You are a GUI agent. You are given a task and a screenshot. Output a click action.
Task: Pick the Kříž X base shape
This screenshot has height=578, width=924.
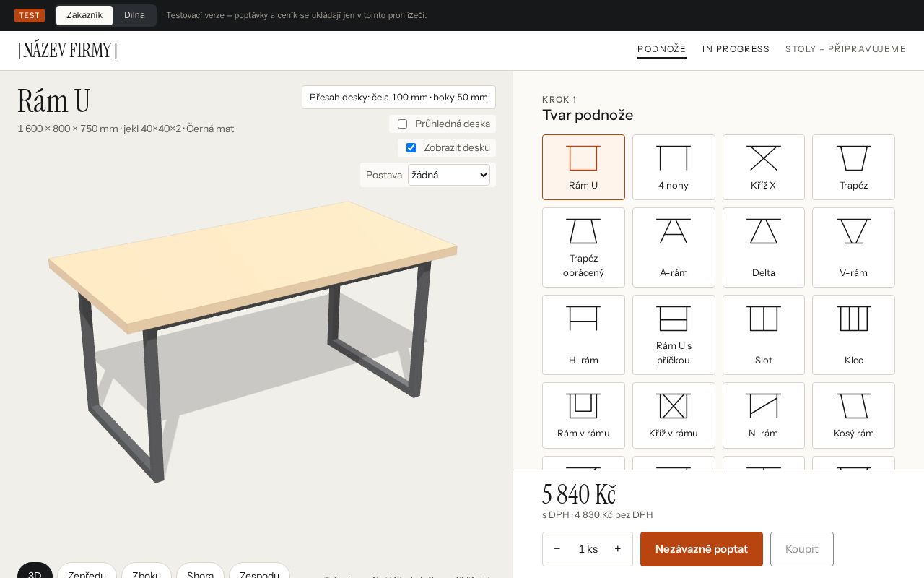click(x=764, y=167)
